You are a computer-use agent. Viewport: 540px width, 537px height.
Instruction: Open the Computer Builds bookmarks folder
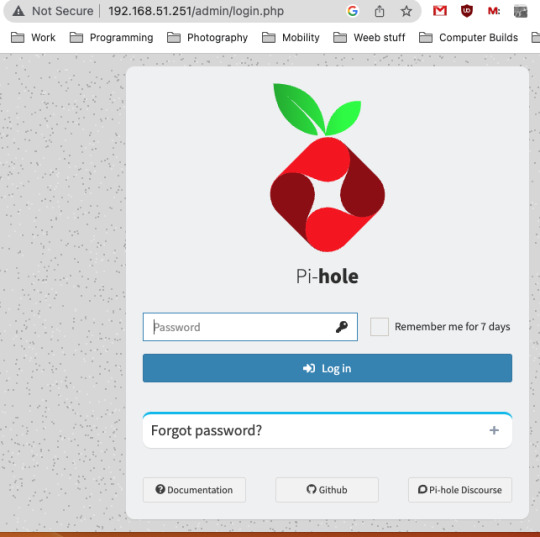coord(468,37)
